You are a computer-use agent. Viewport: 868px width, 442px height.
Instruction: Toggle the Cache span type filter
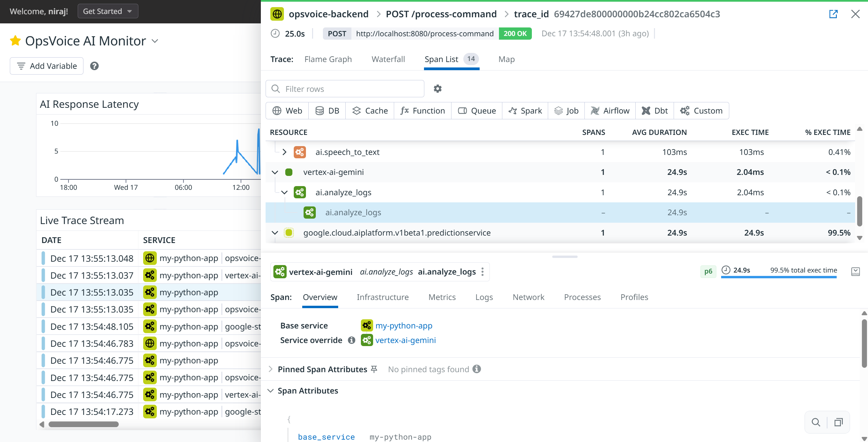(370, 111)
